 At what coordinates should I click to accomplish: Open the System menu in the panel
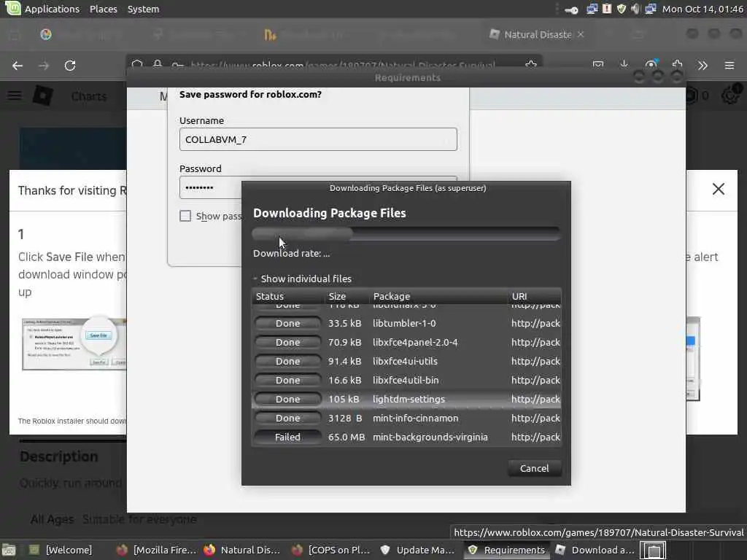coord(143,9)
